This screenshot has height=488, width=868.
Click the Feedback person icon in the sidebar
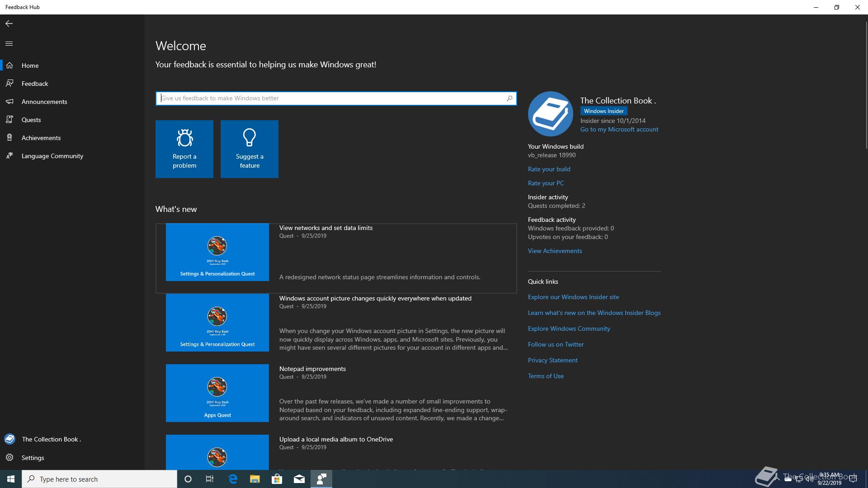(x=9, y=84)
